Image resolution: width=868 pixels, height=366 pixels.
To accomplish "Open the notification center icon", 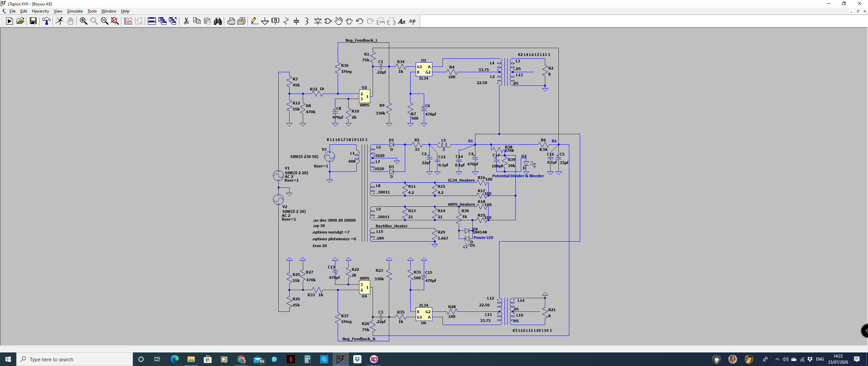I will point(857,359).
